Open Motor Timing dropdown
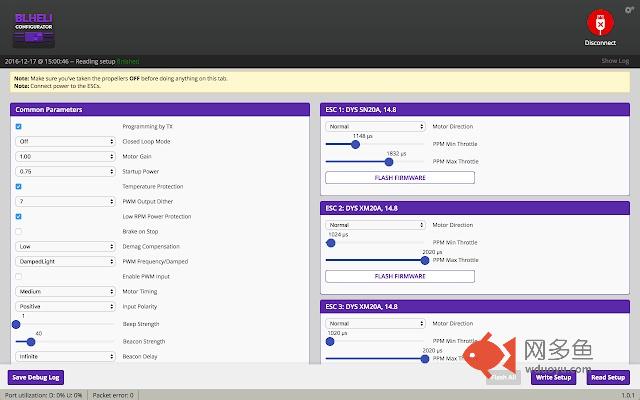Viewport: 640px width, 400px height. [65, 291]
